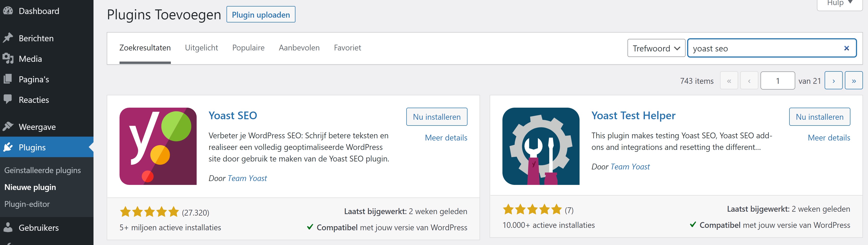Image resolution: width=868 pixels, height=245 pixels.
Task: Switch to the Favoriet tab
Action: (x=347, y=48)
